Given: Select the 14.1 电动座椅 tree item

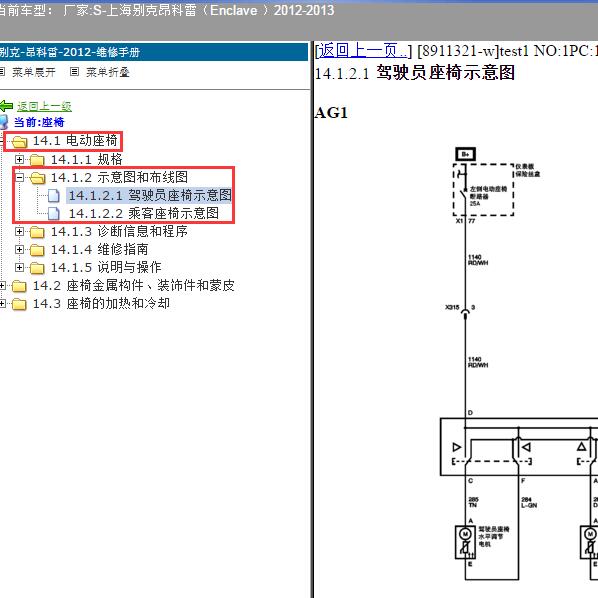Looking at the screenshot, I should pyautogui.click(x=75, y=141).
